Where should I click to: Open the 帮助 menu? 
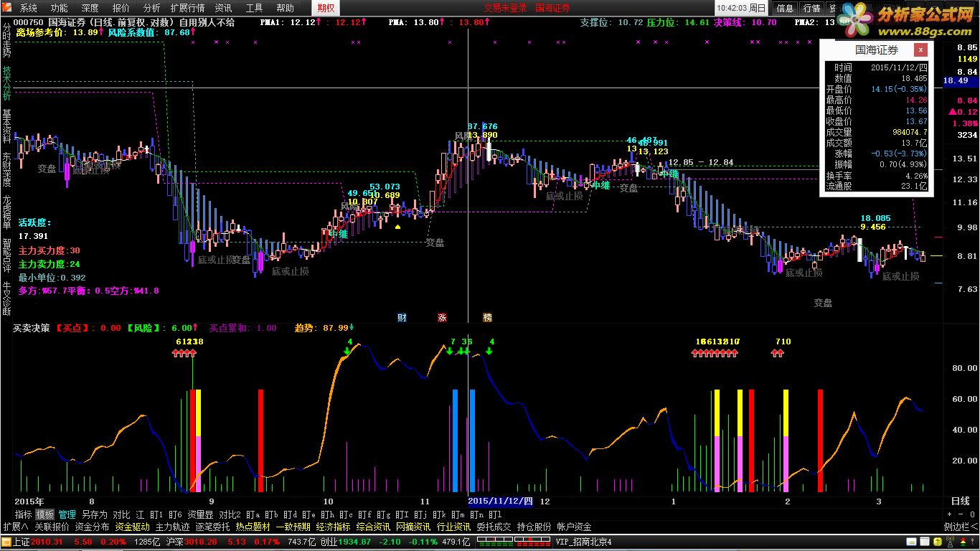285,8
